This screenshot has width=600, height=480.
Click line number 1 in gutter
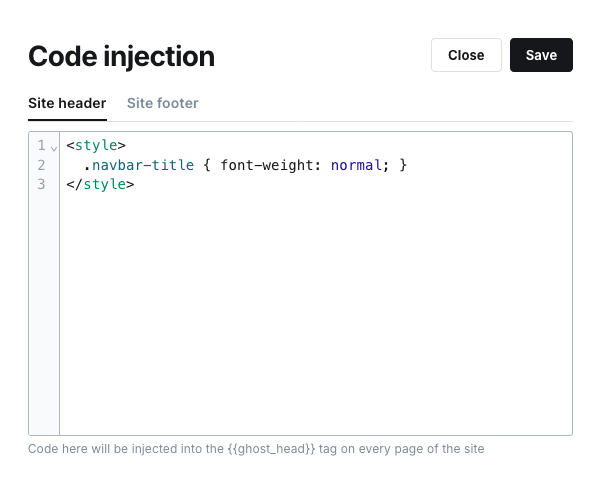click(x=41, y=145)
